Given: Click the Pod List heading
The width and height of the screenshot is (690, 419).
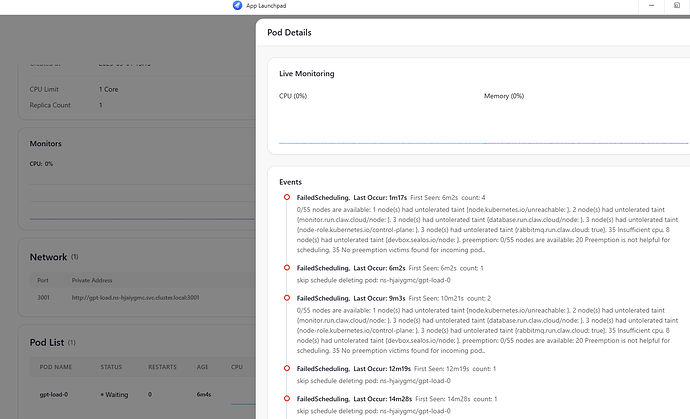Looking at the screenshot, I should point(47,342).
